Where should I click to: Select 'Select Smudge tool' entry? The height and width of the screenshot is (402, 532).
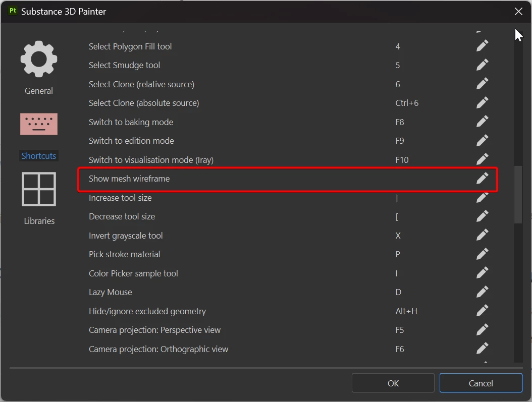pyautogui.click(x=124, y=65)
